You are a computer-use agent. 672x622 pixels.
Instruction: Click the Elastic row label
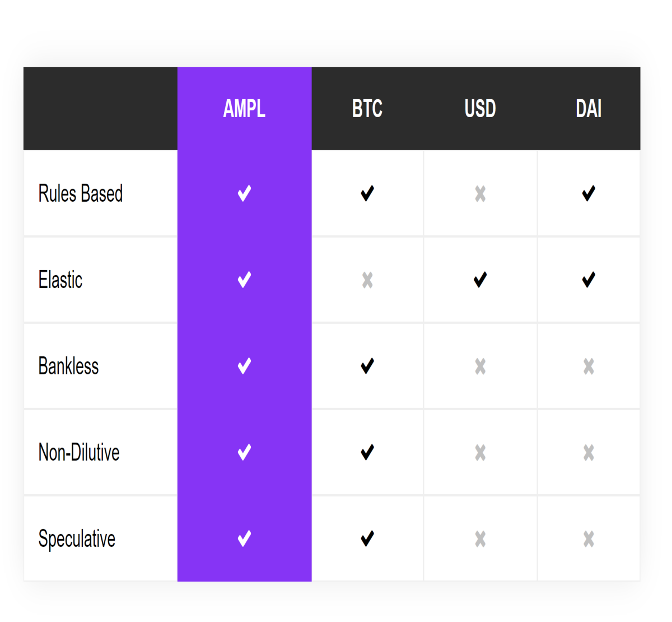click(x=60, y=280)
